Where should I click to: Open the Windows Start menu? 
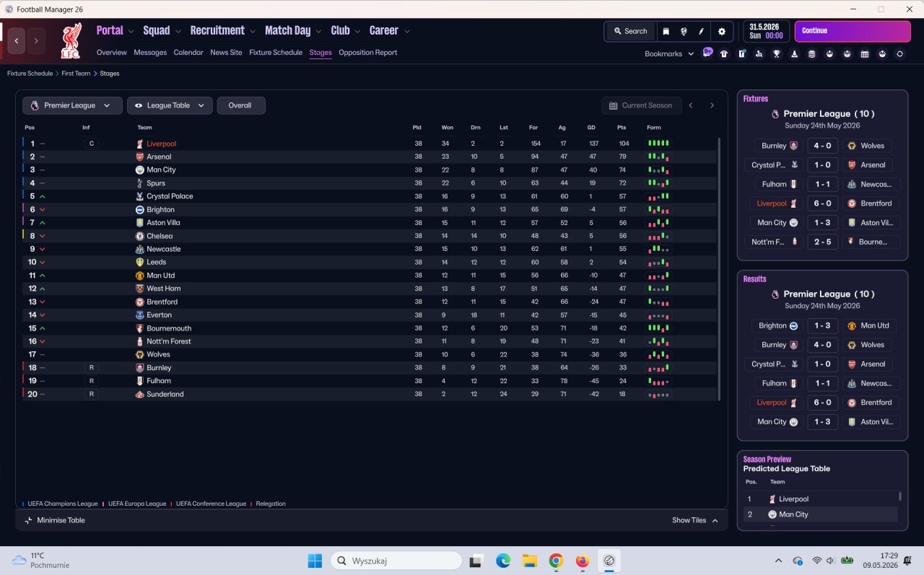tap(315, 561)
